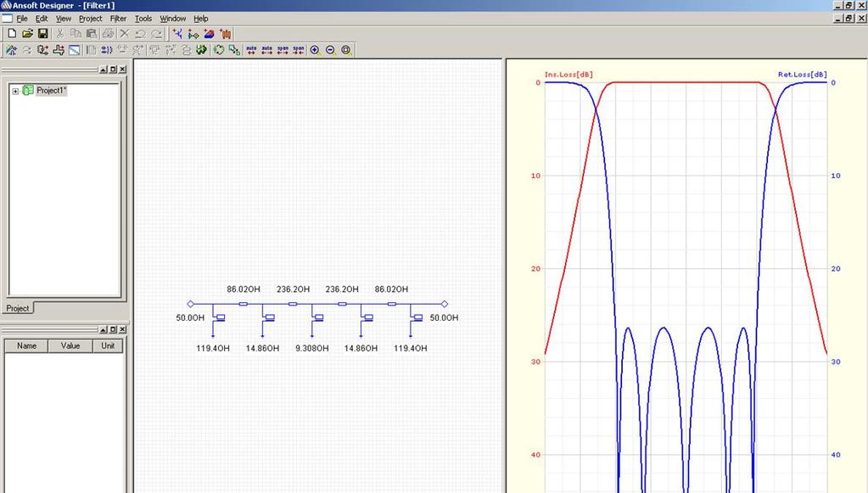This screenshot has width=868, height=493.
Task: Open the Edit menu
Action: coord(42,19)
